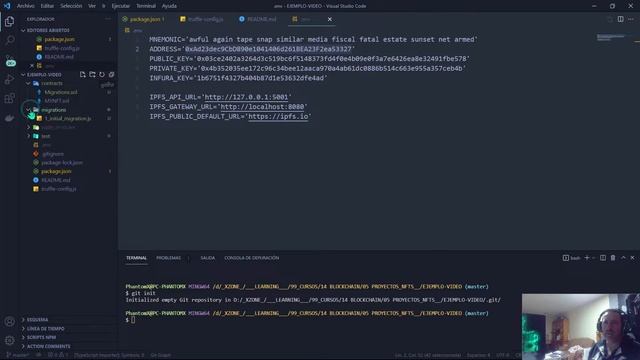Open 1_initial_migration.js file
The height and width of the screenshot is (360, 640).
tap(68, 119)
